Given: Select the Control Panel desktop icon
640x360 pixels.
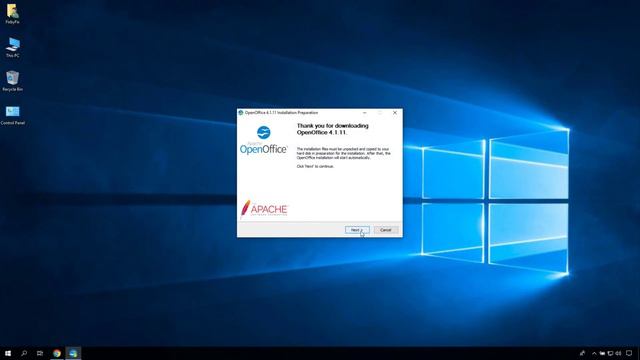Looking at the screenshot, I should pos(12,115).
